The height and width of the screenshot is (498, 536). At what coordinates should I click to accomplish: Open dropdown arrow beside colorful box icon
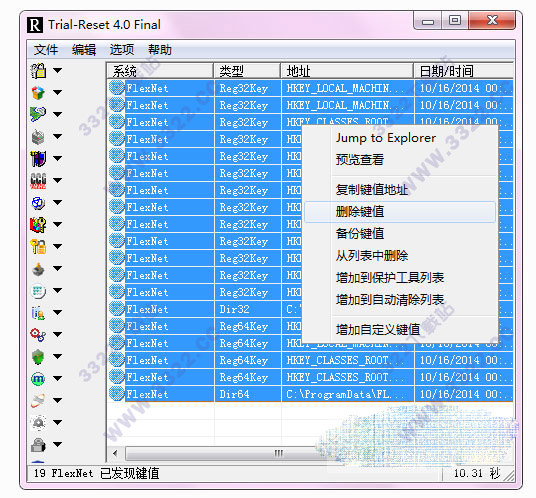[57, 92]
